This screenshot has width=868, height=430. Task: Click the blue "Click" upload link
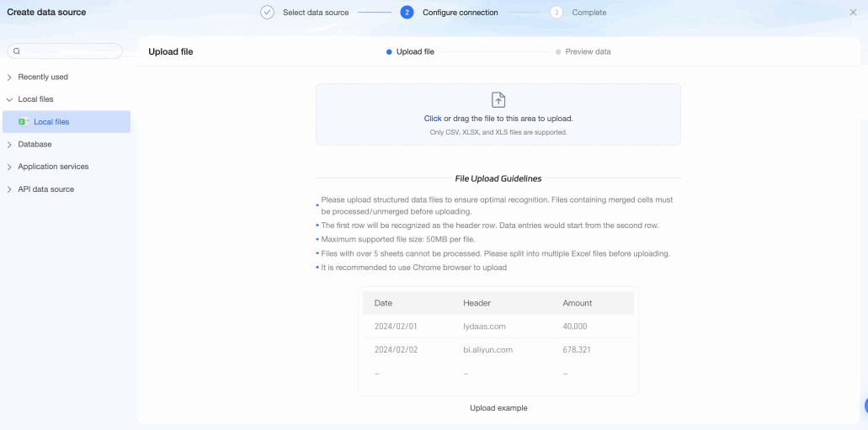(433, 119)
